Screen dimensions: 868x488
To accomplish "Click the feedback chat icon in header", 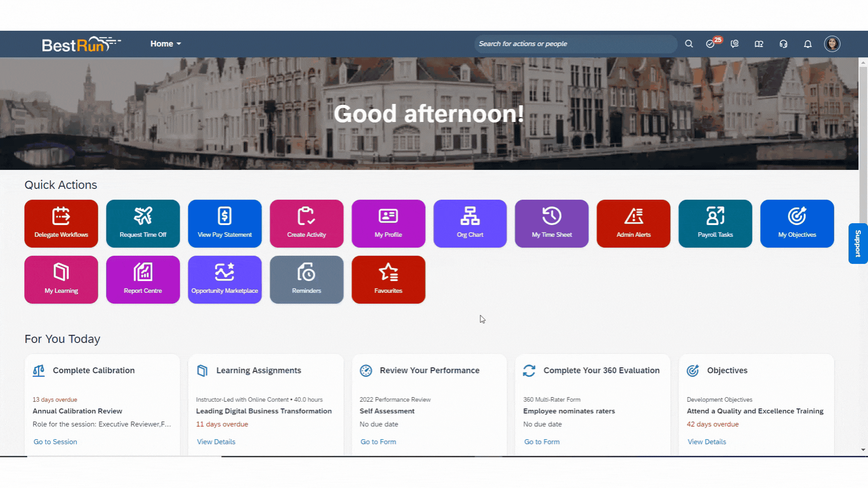I will point(735,44).
